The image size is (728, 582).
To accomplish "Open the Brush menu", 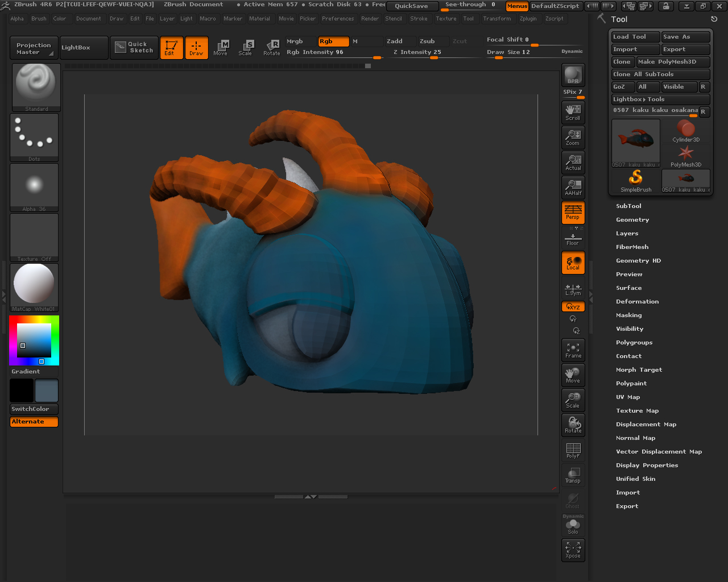I will [x=39, y=19].
